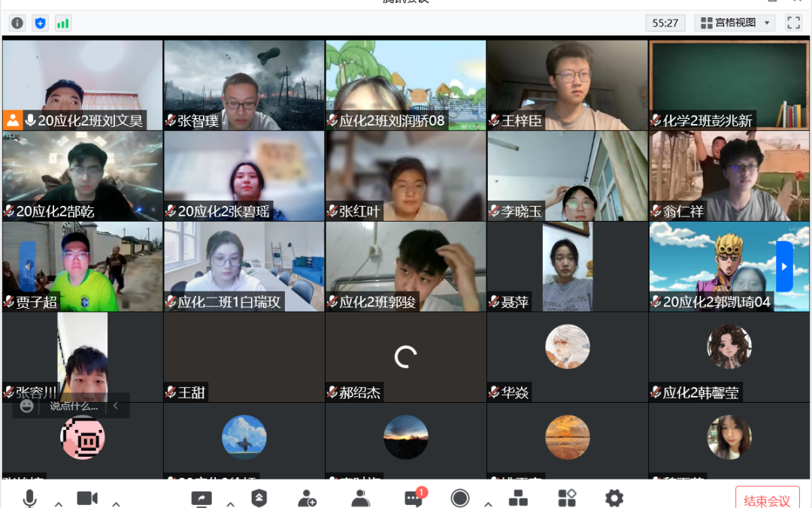Open the apps icon in toolbar
The image size is (812, 508).
[567, 498]
